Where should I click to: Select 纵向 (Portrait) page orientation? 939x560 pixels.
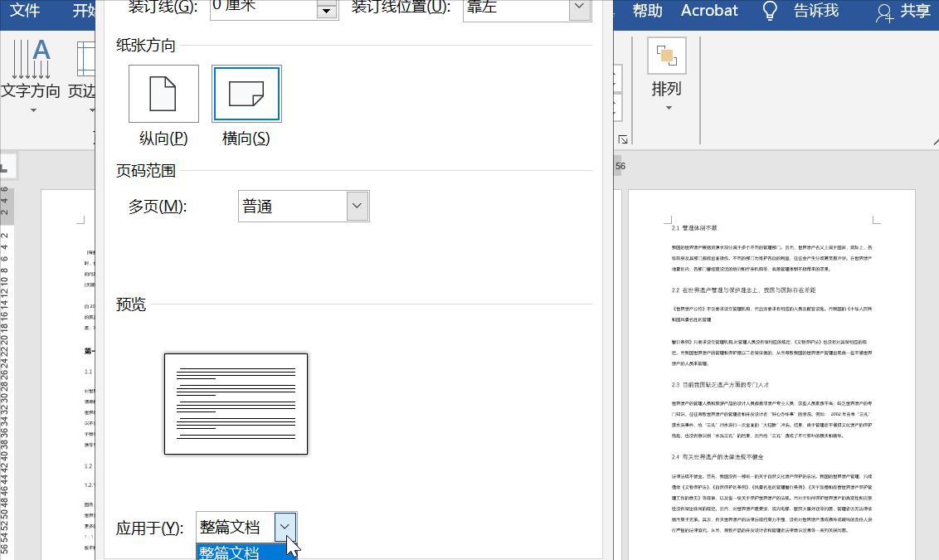pos(163,93)
